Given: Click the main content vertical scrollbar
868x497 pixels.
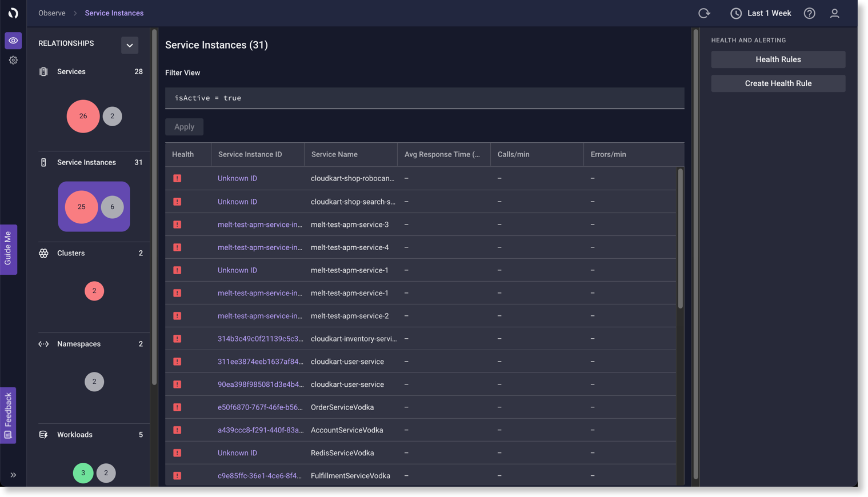Looking at the screenshot, I should point(695,254).
